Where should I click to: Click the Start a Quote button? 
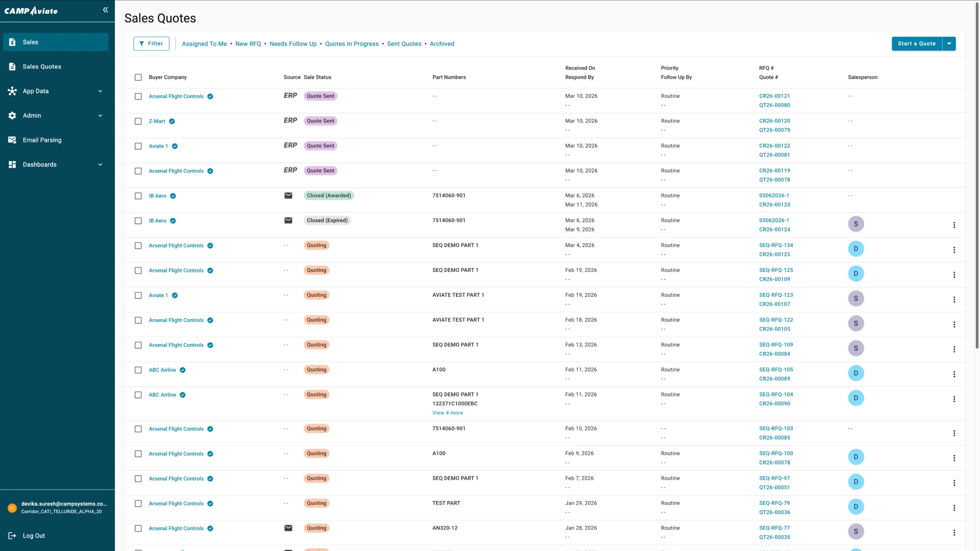click(x=916, y=44)
